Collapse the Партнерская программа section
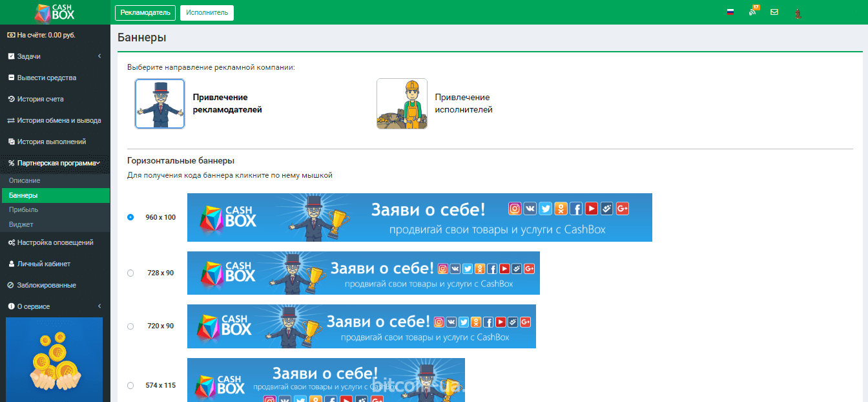The image size is (868, 402). (55, 163)
